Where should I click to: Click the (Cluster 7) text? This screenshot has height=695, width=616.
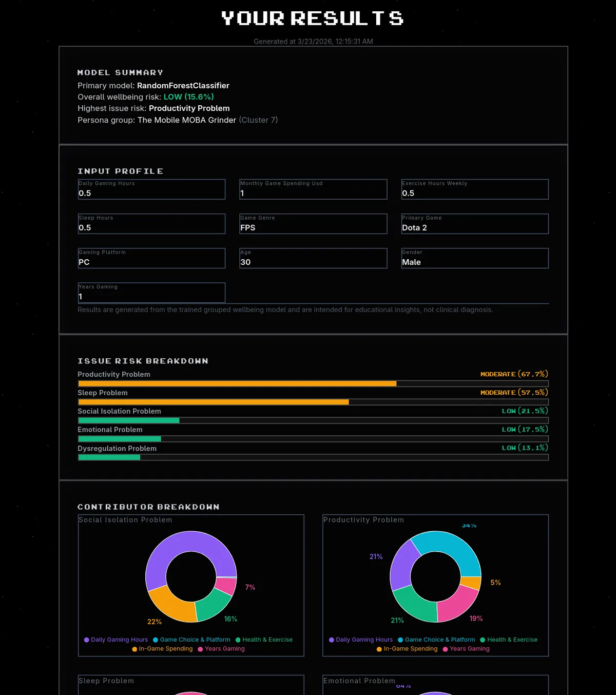point(258,120)
